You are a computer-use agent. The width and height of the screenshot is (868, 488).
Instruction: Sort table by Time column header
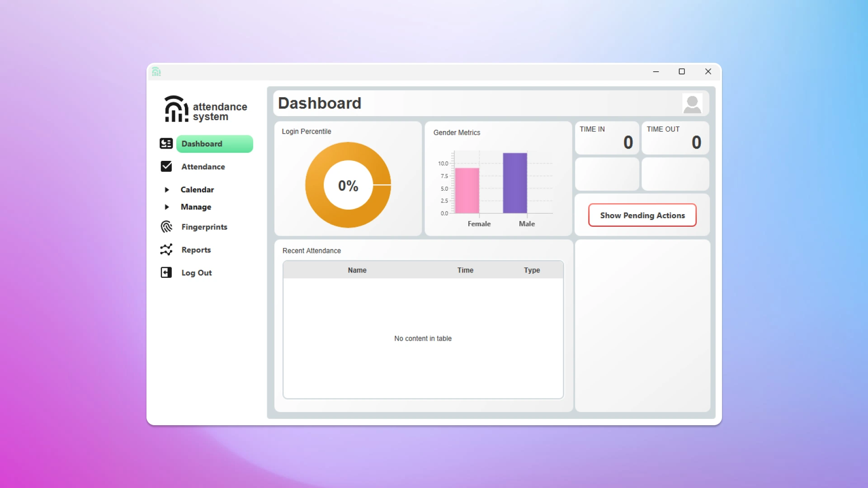465,270
